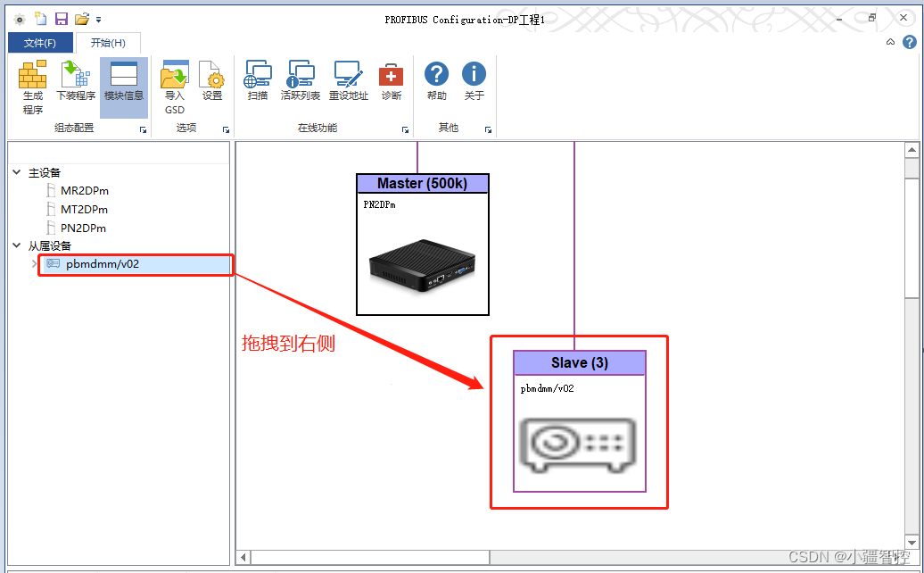The width and height of the screenshot is (924, 573).
Task: Expand the pbmdmm/v02 tree node
Action: pyautogui.click(x=34, y=264)
